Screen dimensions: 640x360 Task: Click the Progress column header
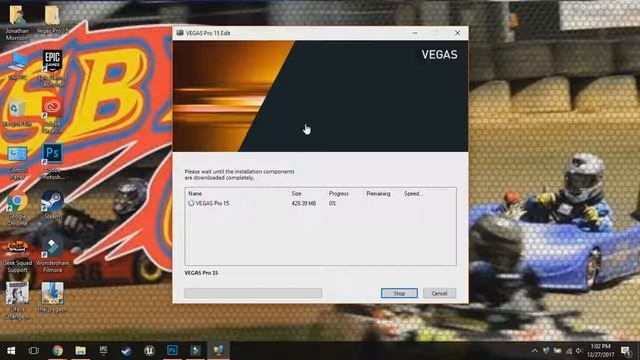[339, 193]
